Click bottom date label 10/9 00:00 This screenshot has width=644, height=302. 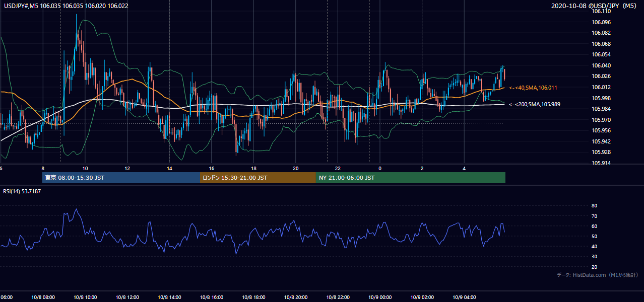(380, 297)
